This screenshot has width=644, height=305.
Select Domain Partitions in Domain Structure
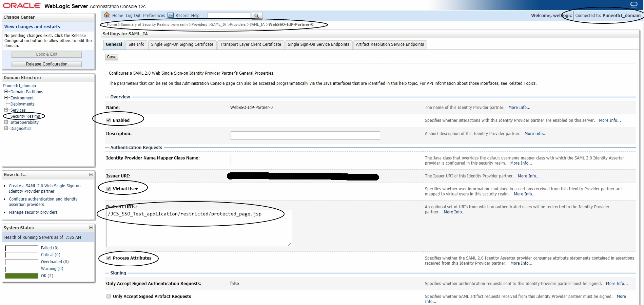pos(27,92)
